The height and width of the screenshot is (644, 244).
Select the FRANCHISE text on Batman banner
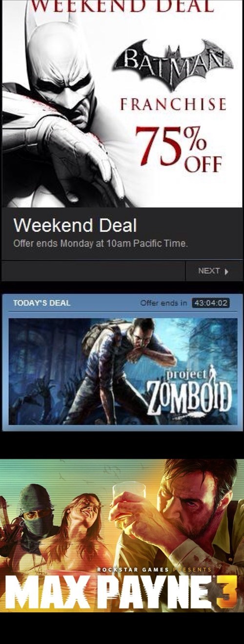[173, 104]
